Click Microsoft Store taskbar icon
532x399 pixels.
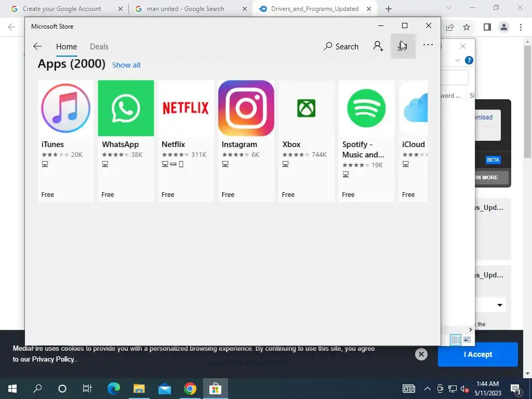pyautogui.click(x=216, y=389)
